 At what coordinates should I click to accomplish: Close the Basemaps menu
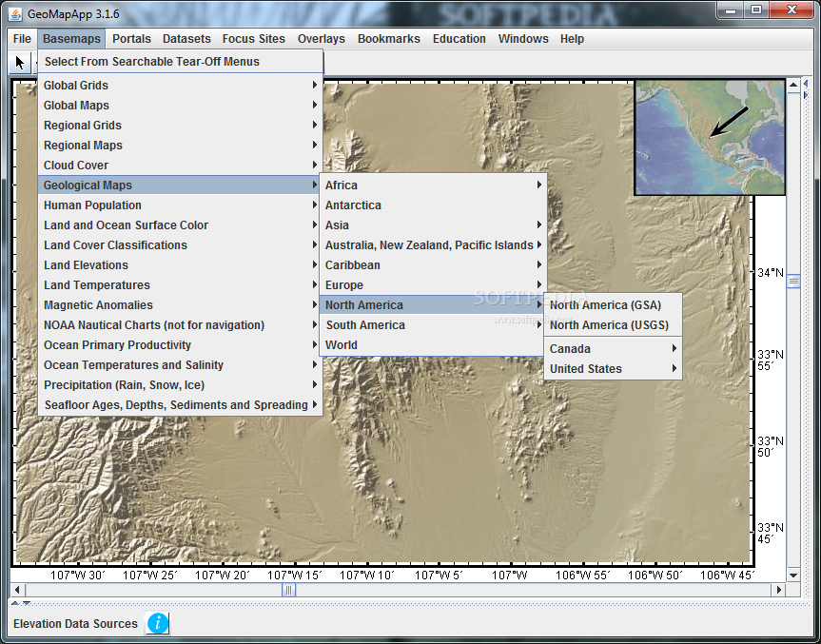tap(71, 39)
